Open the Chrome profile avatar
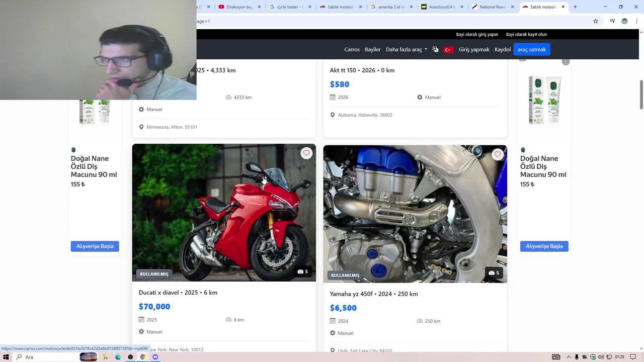644x362 pixels. [624, 21]
